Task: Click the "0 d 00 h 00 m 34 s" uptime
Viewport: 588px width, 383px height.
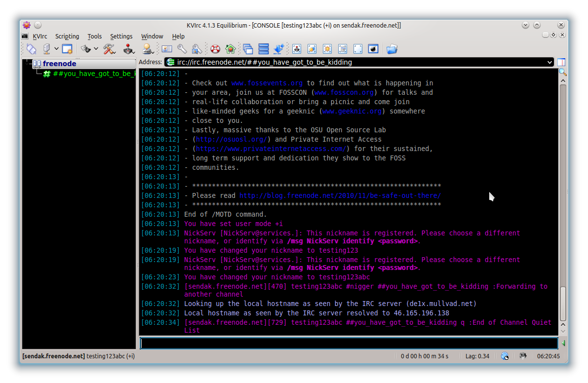Action: click(425, 356)
